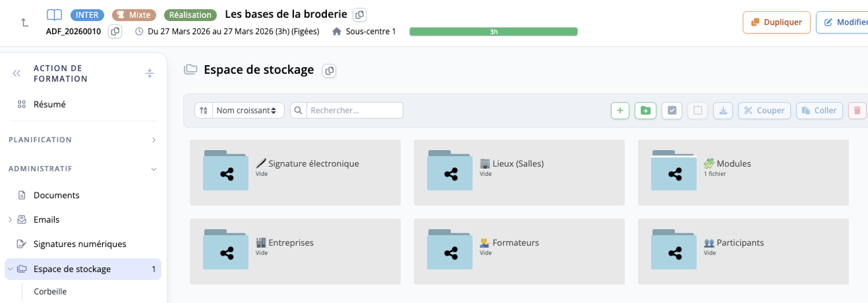Select Espace de stockage in the sidebar
This screenshot has height=303, width=868.
83,269
